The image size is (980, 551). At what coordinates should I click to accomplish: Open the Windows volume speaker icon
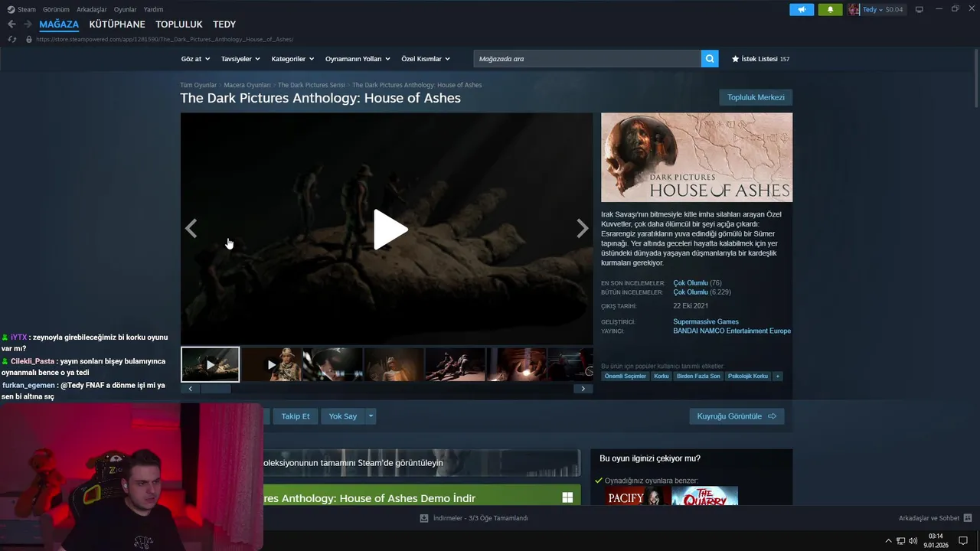(914, 541)
